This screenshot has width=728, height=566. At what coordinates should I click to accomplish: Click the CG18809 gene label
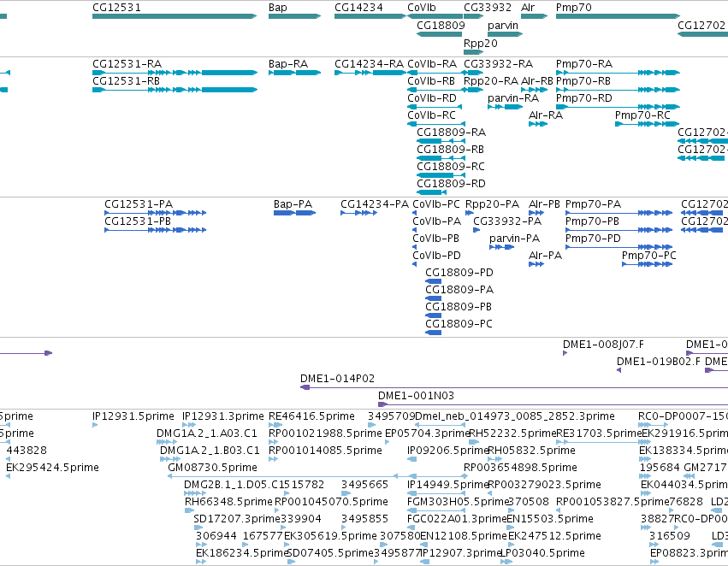pos(441,25)
